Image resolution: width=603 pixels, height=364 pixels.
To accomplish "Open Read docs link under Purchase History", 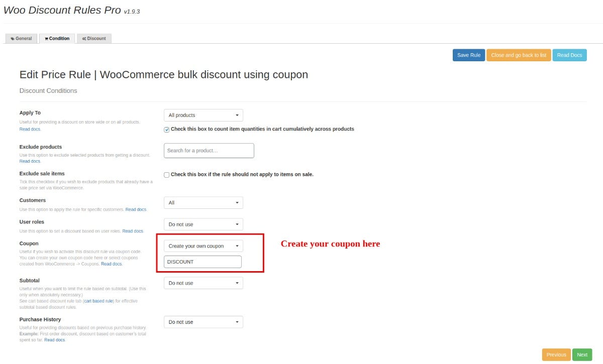I will (55, 340).
